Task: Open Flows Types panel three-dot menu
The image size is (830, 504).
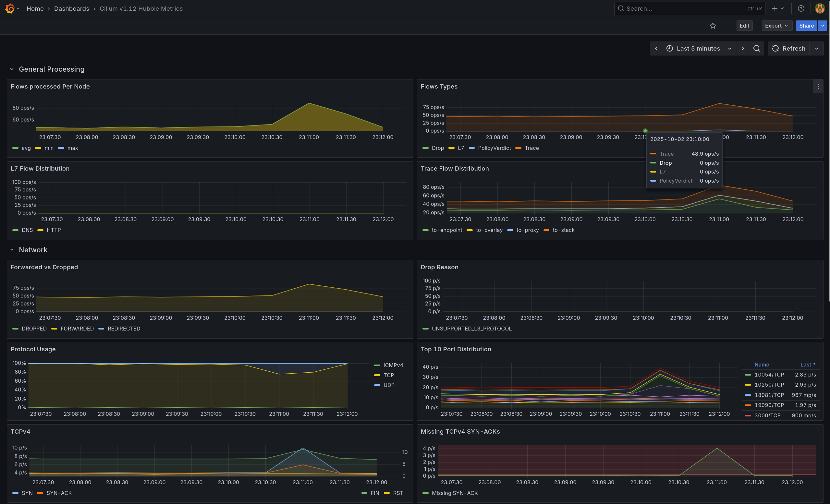Action: [818, 87]
